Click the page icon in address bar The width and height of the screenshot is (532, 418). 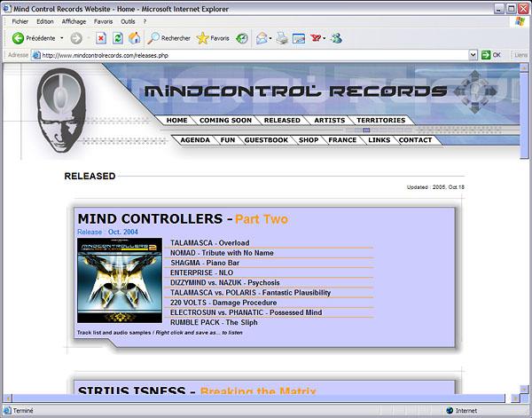click(36, 55)
